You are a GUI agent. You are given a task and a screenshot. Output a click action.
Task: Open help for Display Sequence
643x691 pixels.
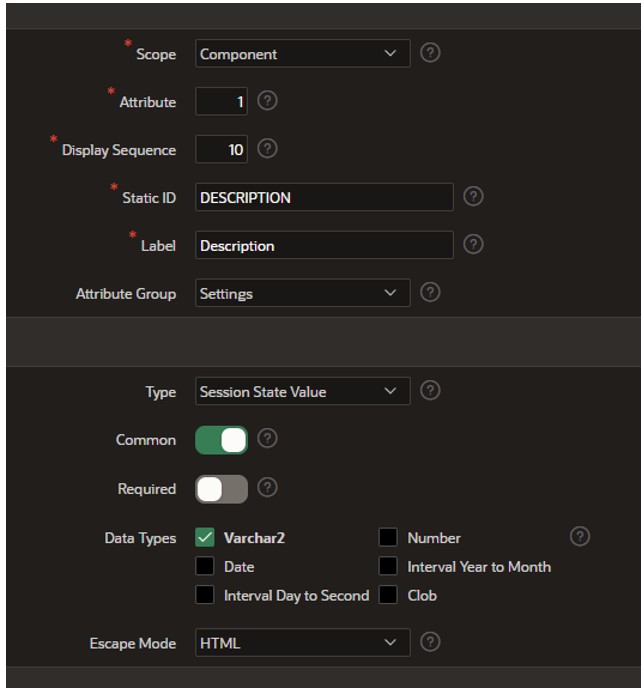(x=267, y=149)
